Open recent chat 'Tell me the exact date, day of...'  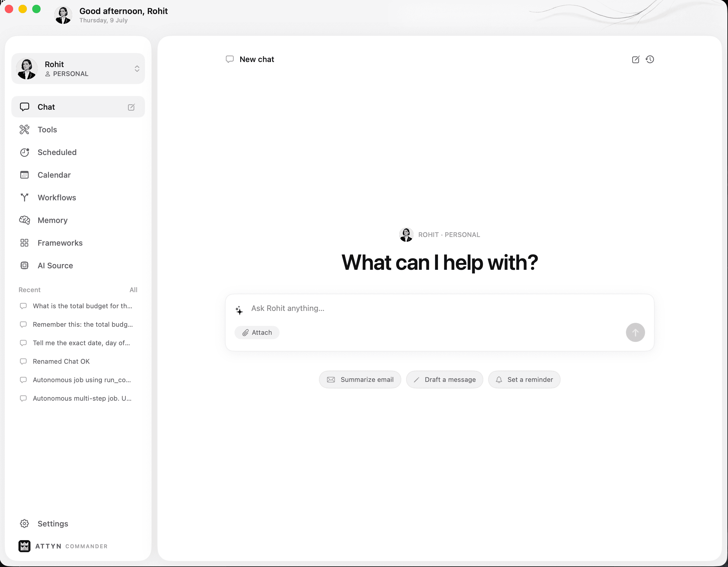click(x=78, y=343)
